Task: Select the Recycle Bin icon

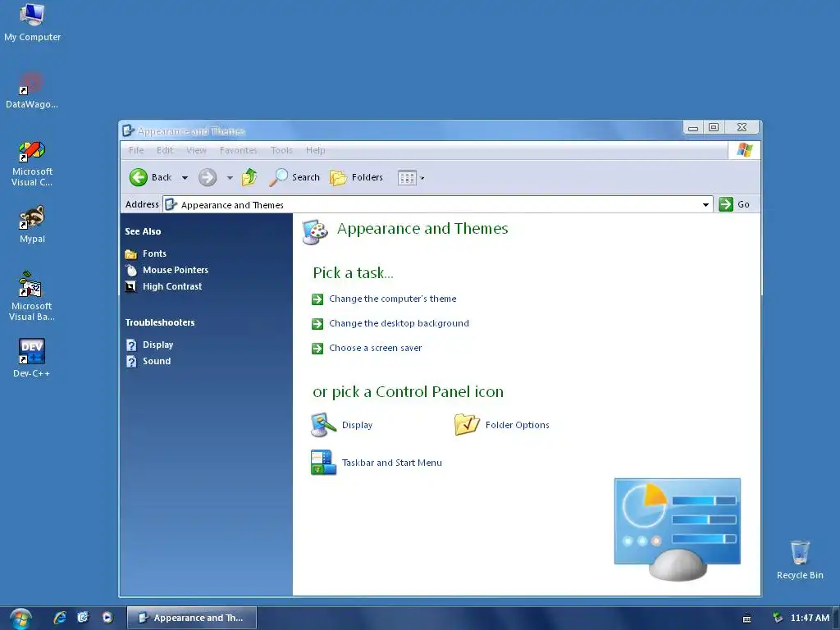Action: click(800, 559)
